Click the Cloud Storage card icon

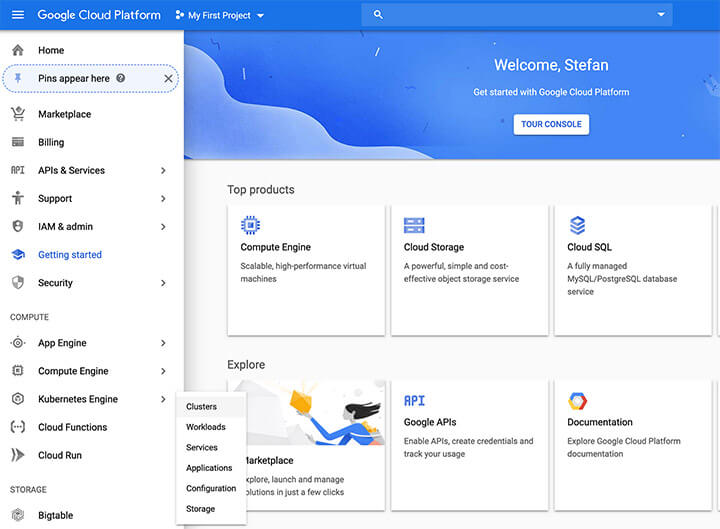414,225
